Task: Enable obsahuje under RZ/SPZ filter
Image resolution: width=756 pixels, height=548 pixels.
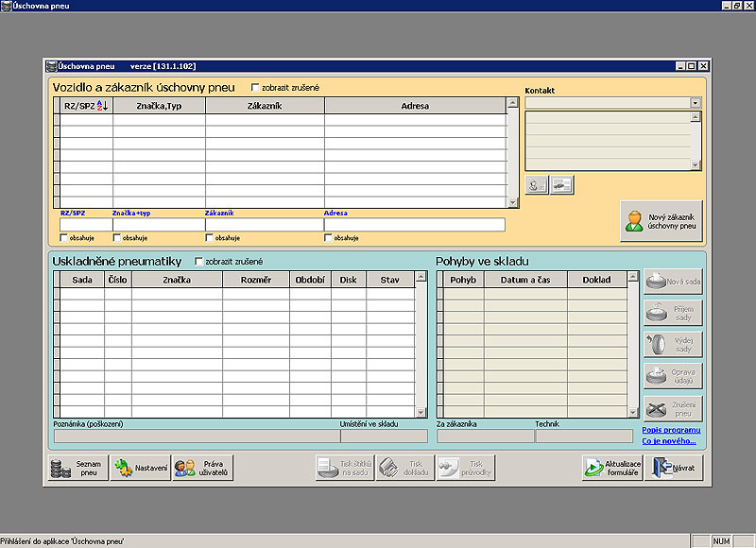Action: [64, 238]
